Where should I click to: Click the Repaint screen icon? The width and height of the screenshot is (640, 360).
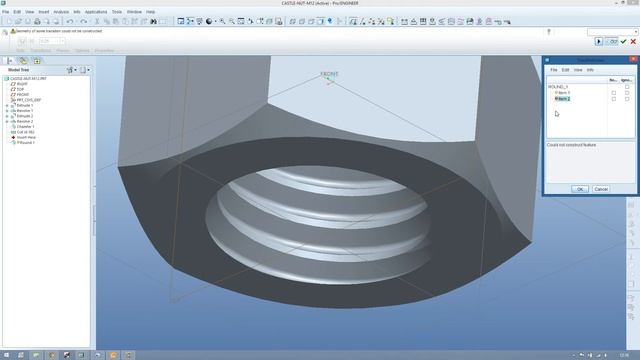[181, 21]
